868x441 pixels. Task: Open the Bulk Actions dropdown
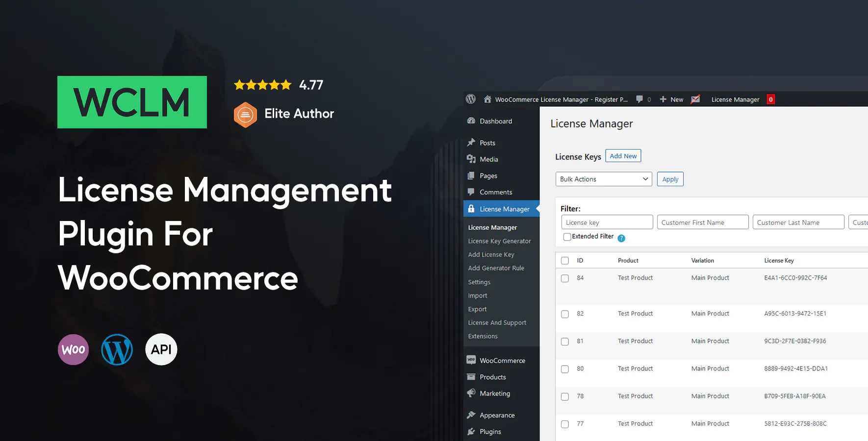point(603,179)
